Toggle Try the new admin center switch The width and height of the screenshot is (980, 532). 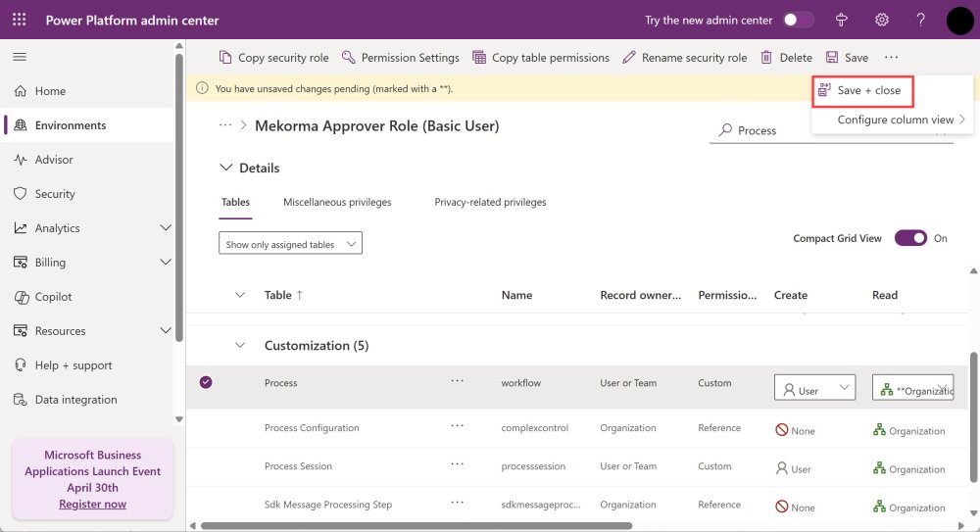(798, 20)
